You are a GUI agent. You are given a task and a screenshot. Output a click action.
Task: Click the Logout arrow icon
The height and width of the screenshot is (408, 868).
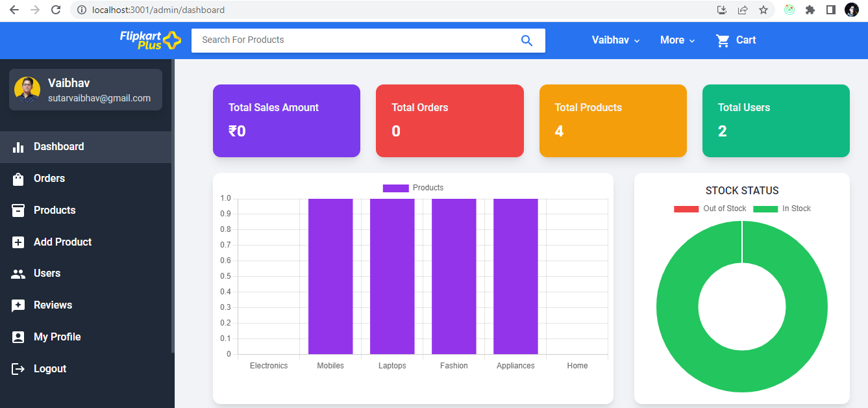pos(19,368)
